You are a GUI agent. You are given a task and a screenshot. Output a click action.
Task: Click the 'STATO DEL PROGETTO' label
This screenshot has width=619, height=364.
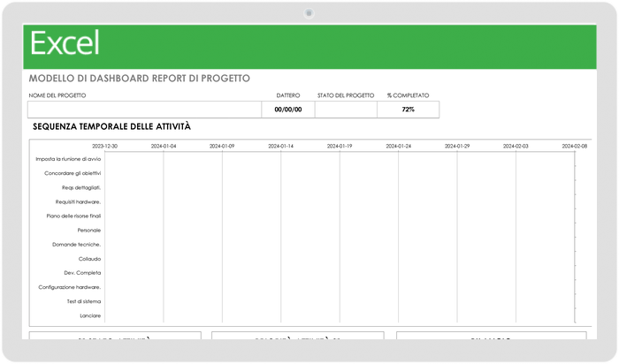(346, 95)
